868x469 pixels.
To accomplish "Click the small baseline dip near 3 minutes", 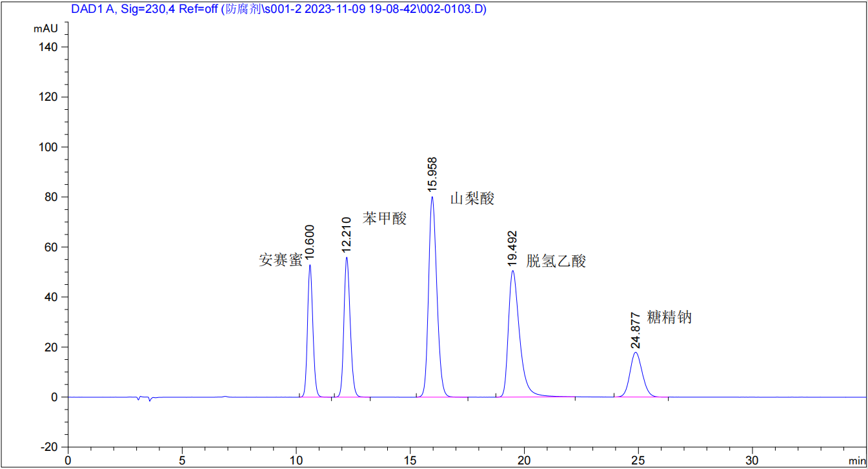I will [139, 399].
